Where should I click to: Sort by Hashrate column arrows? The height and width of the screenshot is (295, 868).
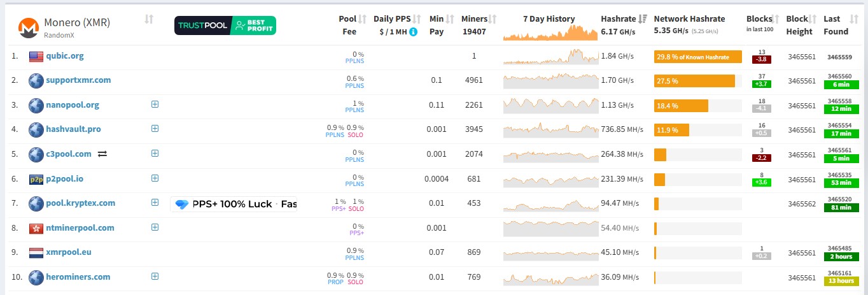[643, 19]
